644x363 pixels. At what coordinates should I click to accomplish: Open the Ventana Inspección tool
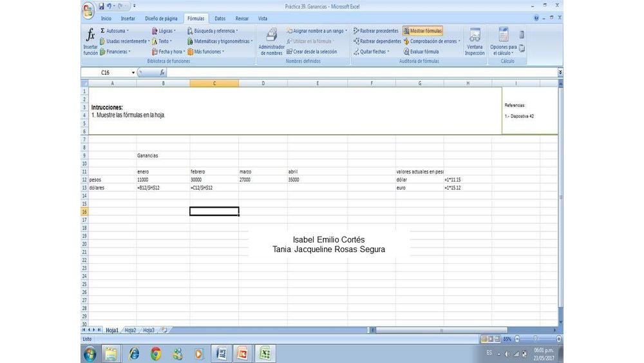475,43
